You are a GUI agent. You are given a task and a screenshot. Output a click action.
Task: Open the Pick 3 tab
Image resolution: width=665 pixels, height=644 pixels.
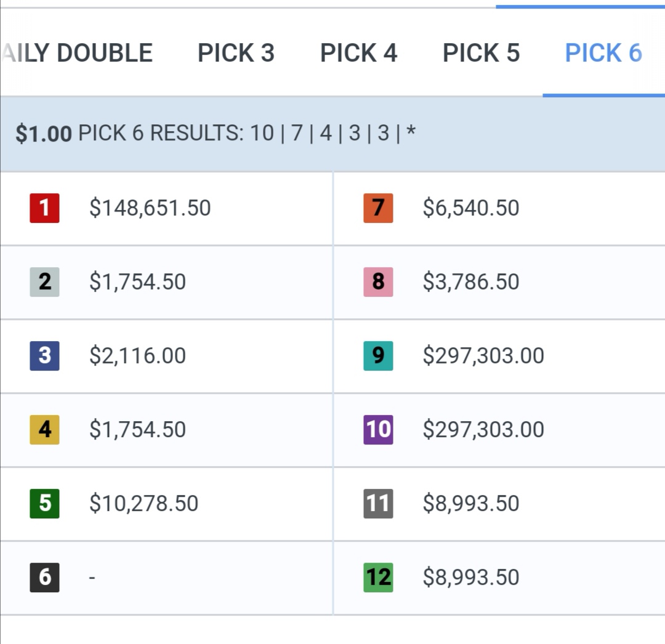[x=236, y=53]
